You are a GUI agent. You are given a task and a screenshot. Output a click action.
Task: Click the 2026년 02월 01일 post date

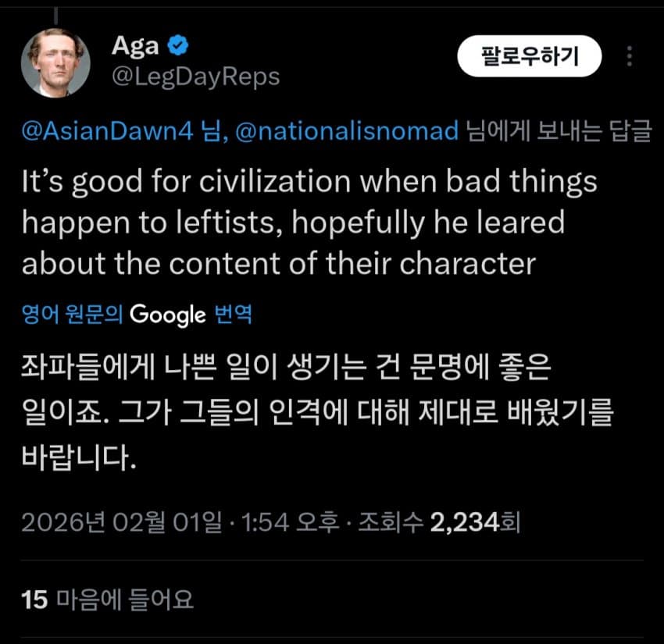[x=123, y=521]
